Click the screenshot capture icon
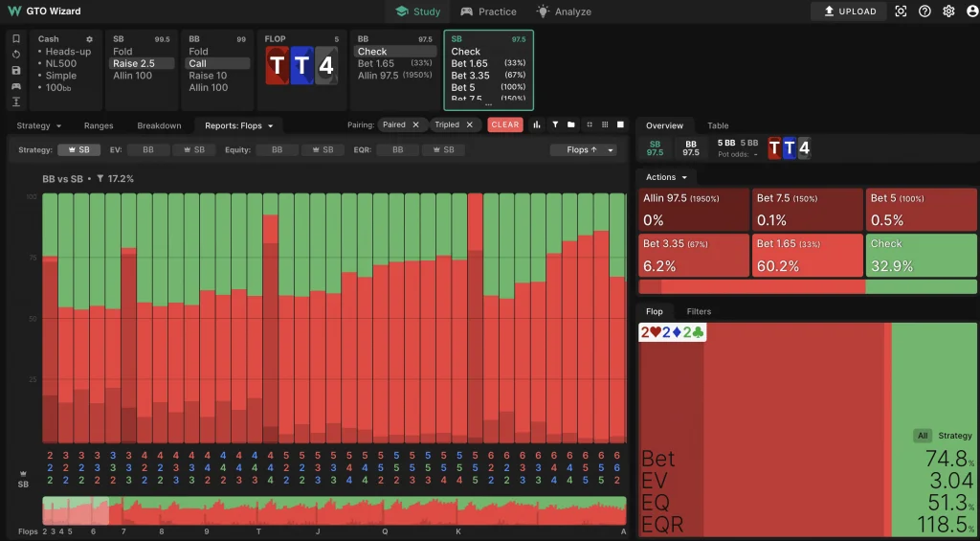This screenshot has width=980, height=541. click(901, 11)
